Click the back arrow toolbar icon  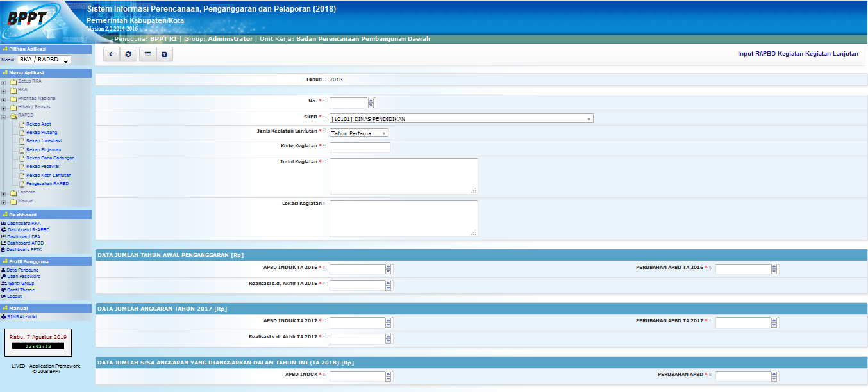112,54
